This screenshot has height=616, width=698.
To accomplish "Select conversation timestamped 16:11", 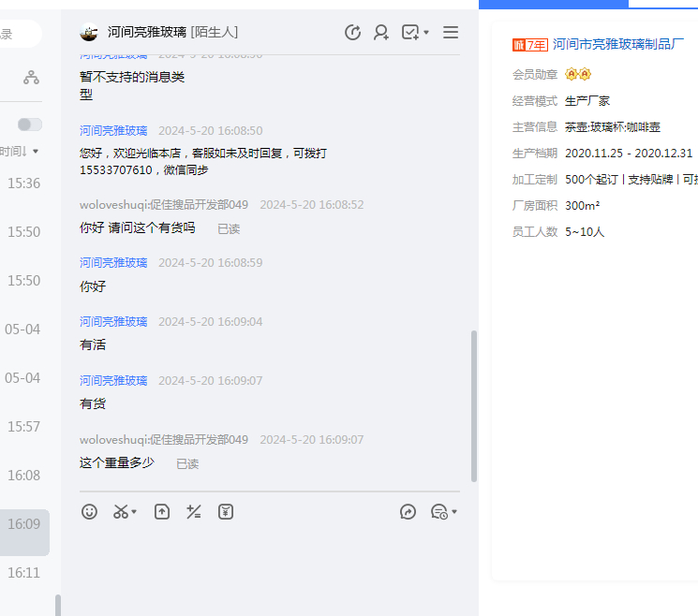I will point(24,573).
